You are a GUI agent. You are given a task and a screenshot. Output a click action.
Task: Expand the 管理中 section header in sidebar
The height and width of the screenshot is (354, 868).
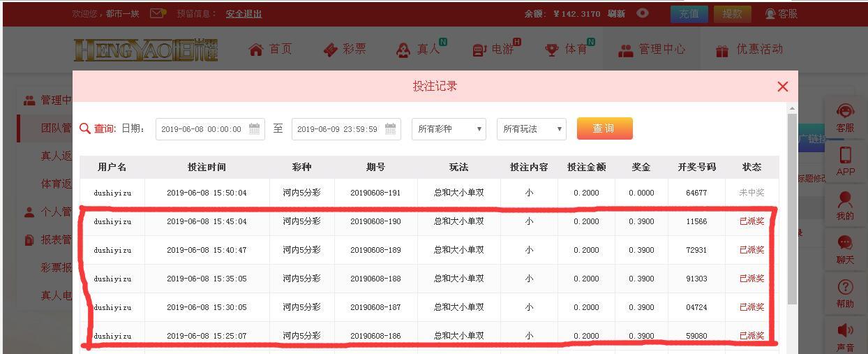(46, 100)
